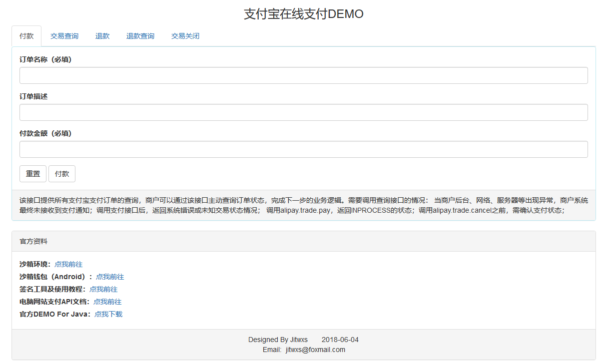
Task: Click the 付款 button to submit payment
Action: 61,173
